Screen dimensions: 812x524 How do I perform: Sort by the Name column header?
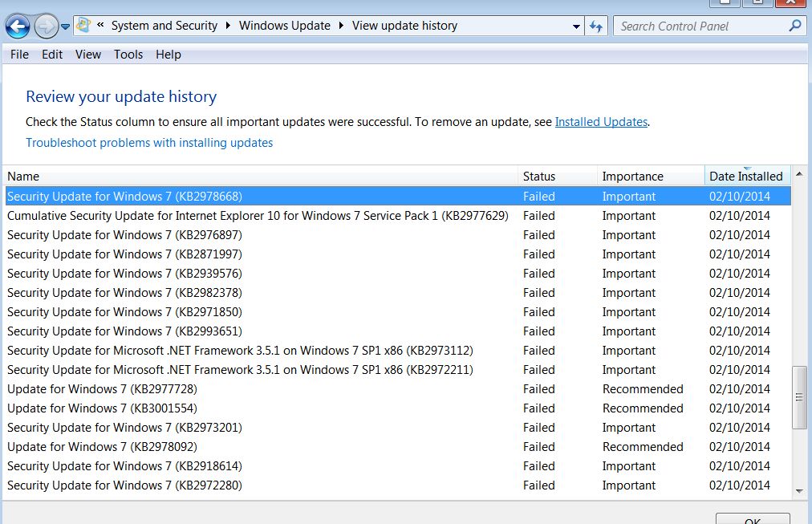261,176
